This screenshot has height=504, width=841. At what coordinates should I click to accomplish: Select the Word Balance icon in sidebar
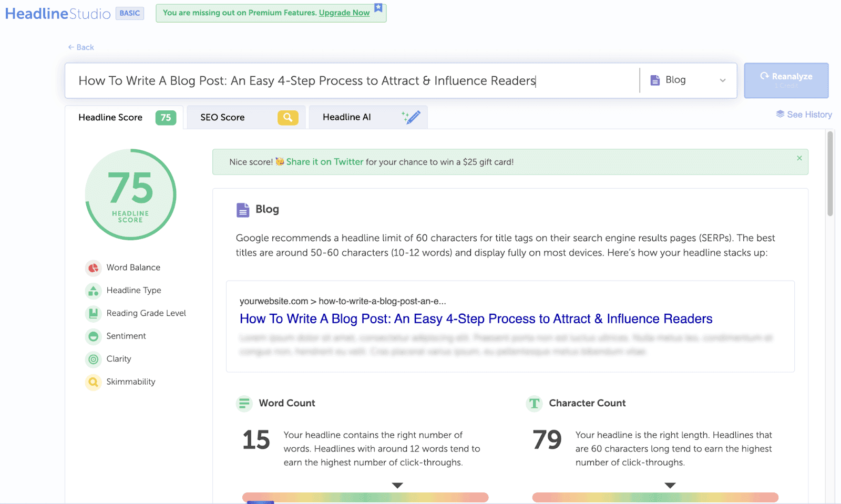93,268
